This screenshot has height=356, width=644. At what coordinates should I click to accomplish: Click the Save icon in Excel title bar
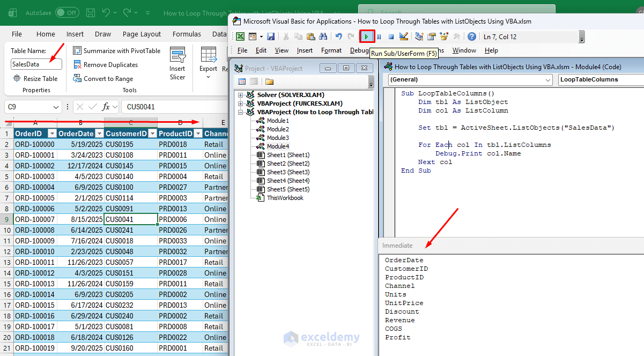click(x=91, y=12)
